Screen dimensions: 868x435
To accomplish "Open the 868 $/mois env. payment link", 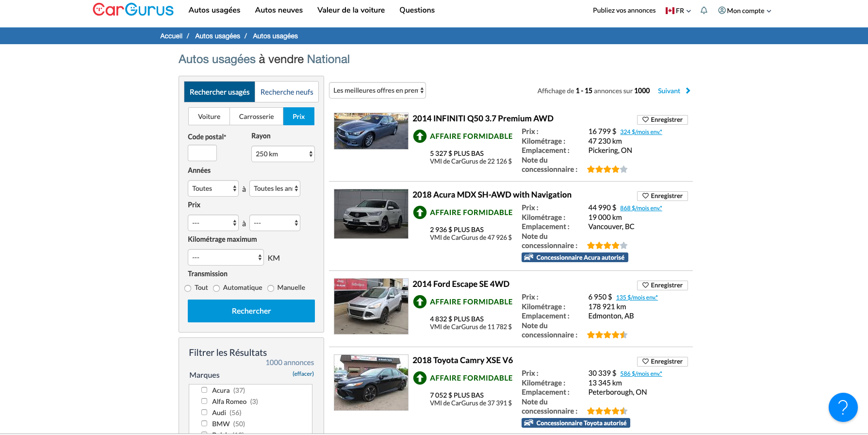I will click(641, 208).
